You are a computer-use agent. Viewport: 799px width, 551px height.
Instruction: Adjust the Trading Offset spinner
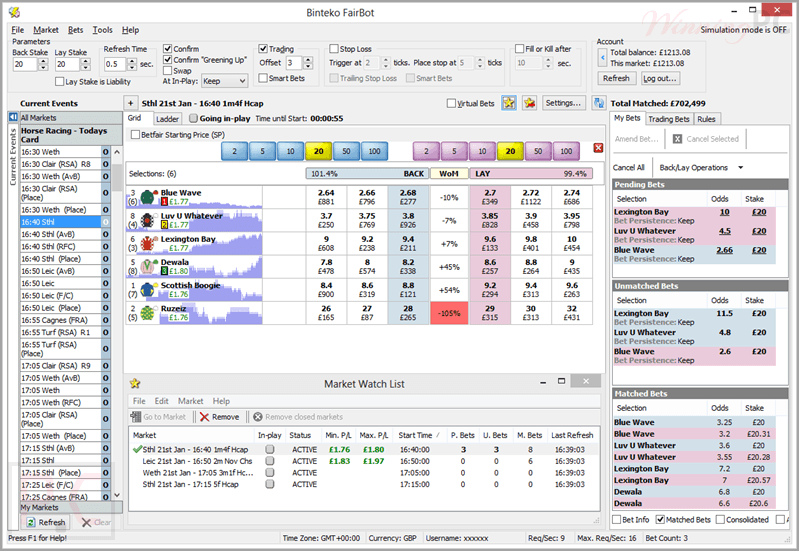pyautogui.click(x=308, y=63)
